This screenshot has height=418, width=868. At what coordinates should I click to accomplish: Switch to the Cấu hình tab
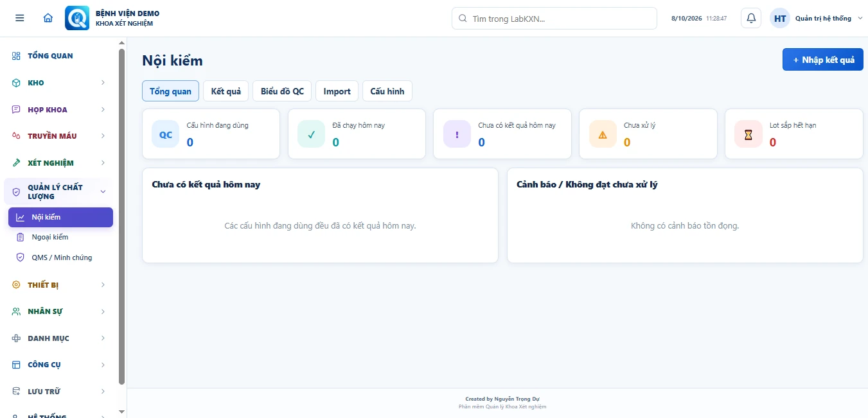click(387, 91)
